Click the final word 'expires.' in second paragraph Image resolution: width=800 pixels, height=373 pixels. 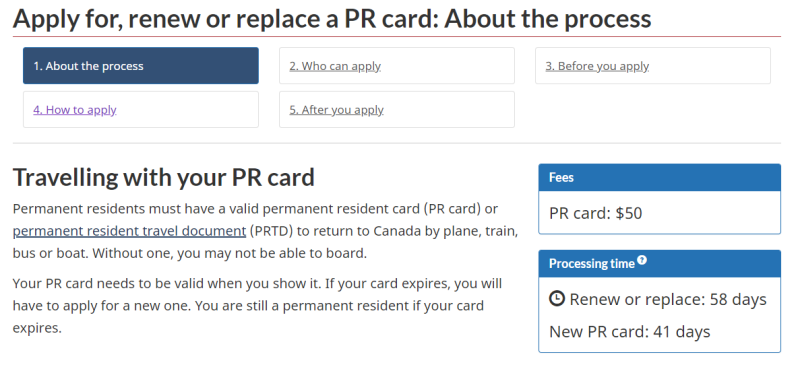point(37,328)
